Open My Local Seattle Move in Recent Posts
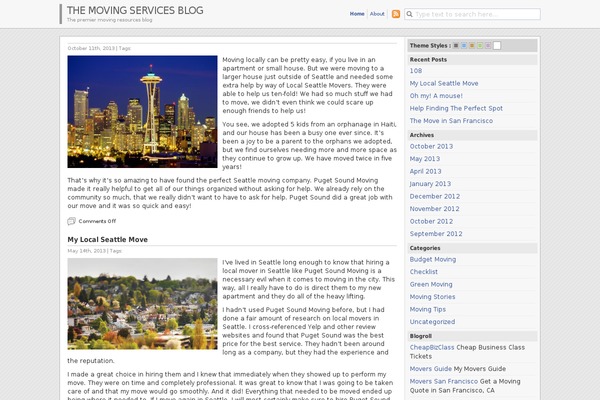 444,83
